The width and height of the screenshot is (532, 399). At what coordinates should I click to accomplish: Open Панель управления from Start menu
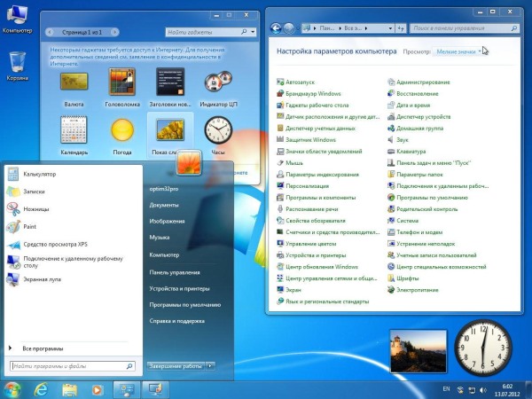click(168, 272)
